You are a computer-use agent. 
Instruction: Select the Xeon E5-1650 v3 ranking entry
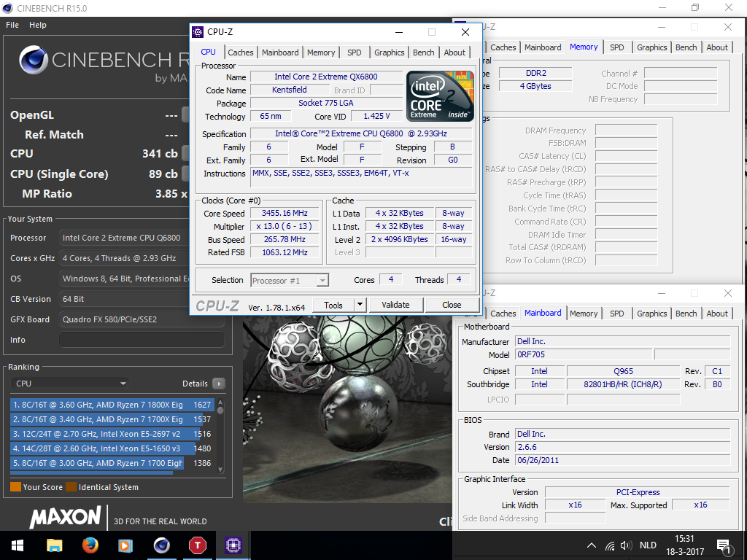[x=112, y=448]
